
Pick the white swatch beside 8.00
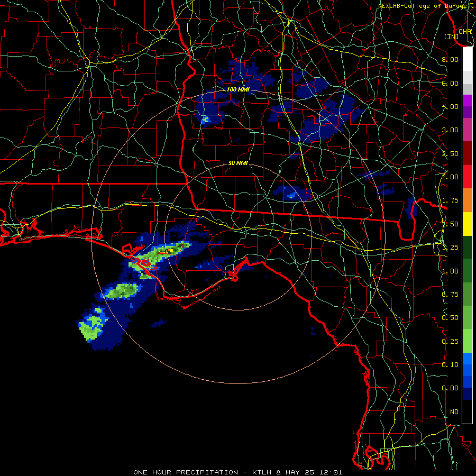(467, 59)
